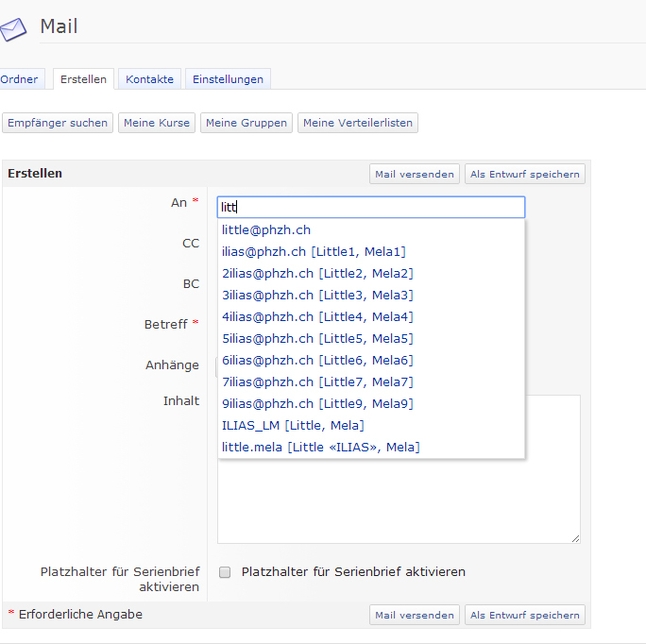This screenshot has height=644, width=646.
Task: Choose little@phzh.ch from autocomplete suggestions
Action: pos(266,229)
